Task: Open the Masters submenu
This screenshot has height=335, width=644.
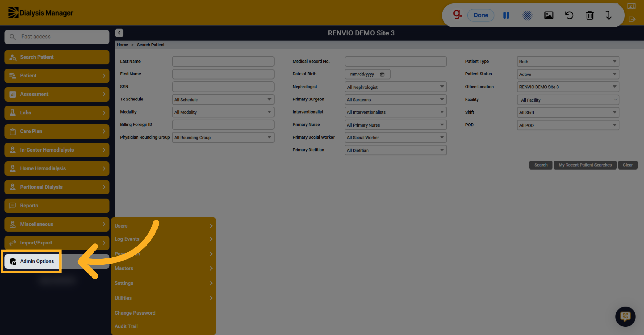Action: coord(163,268)
